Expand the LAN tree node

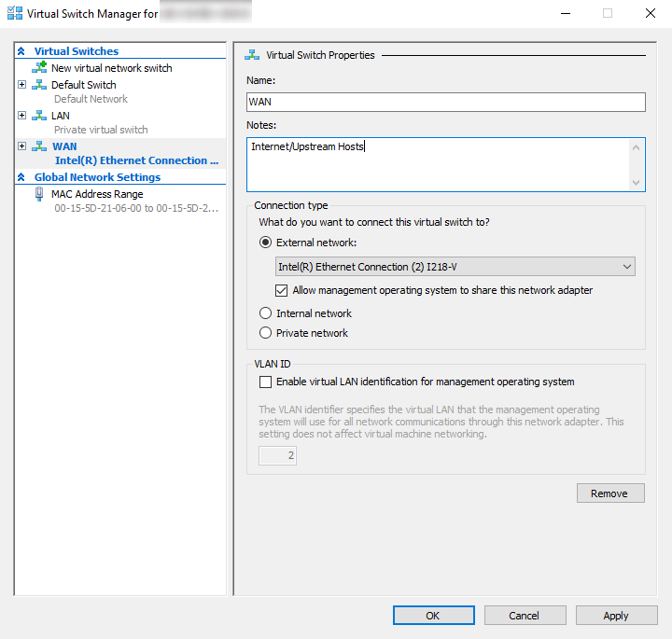coord(22,116)
